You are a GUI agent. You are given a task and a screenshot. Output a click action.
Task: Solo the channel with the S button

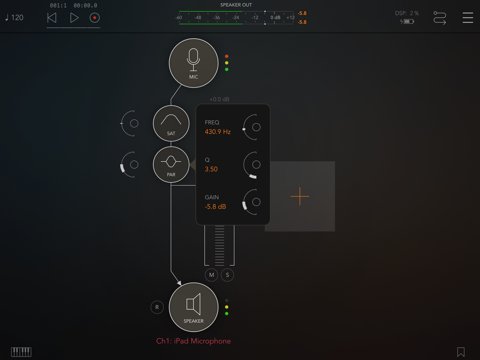pos(227,275)
